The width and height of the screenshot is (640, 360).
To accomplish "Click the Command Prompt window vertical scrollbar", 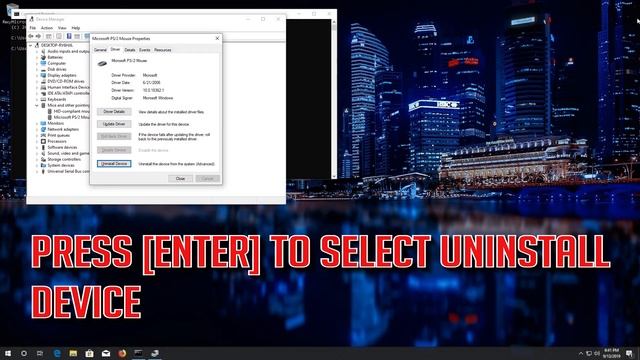I will click(334, 98).
